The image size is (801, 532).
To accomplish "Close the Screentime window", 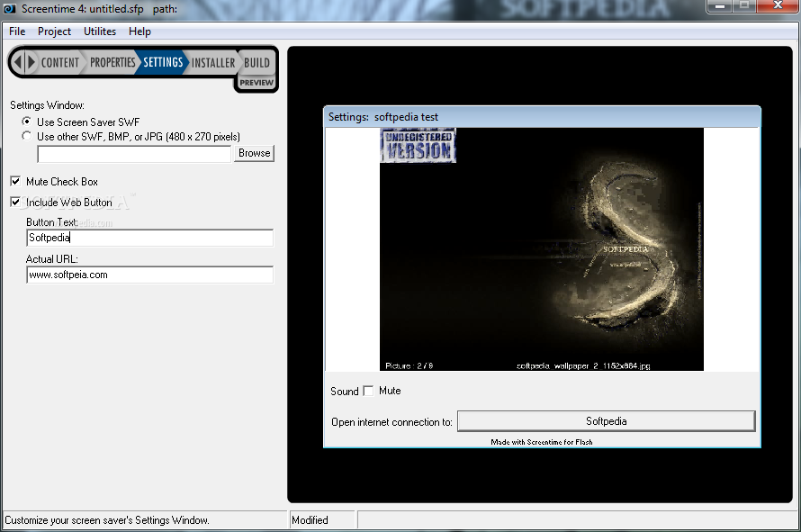I will (778, 6).
